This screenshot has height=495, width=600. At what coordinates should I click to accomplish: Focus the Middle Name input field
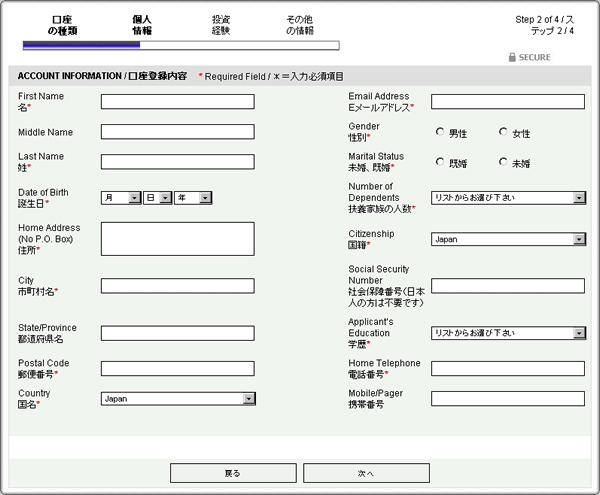click(178, 132)
